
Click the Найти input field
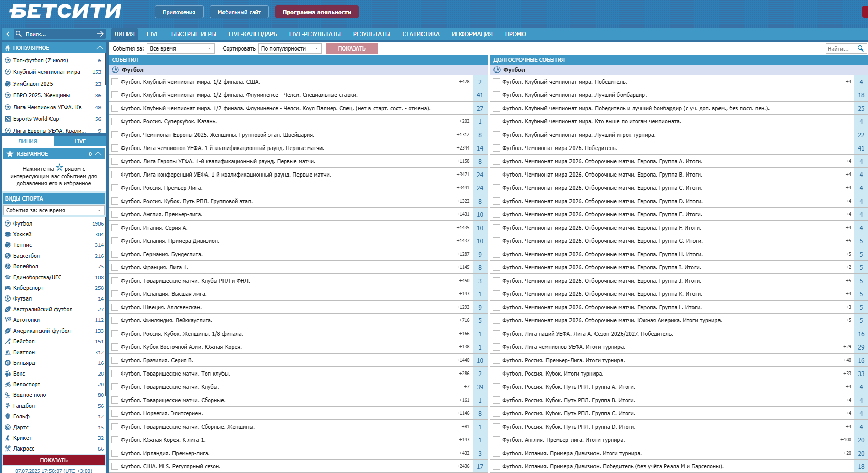pyautogui.click(x=840, y=48)
